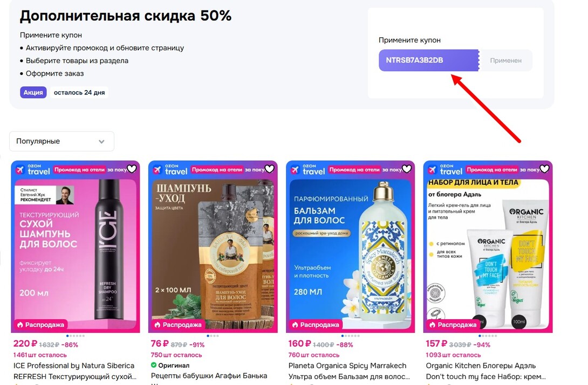Click Ozon travel plane icon on Organic Kitchen card
The image size is (588, 385).
[x=433, y=170]
